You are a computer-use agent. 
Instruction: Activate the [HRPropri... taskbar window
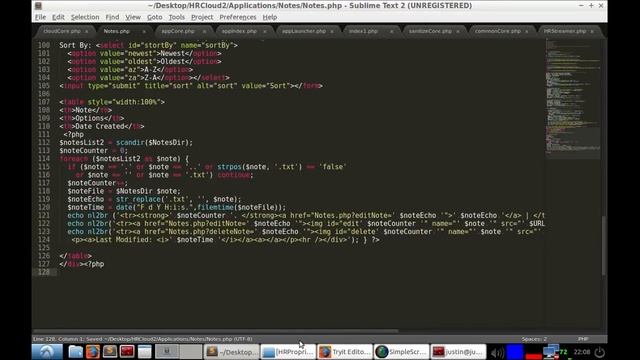[x=288, y=351]
